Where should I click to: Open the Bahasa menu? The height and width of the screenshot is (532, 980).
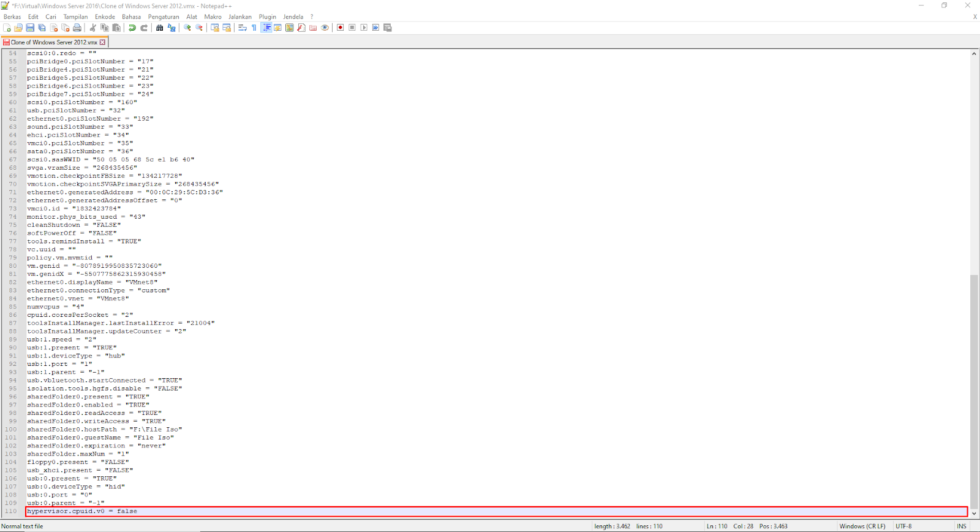coord(131,17)
